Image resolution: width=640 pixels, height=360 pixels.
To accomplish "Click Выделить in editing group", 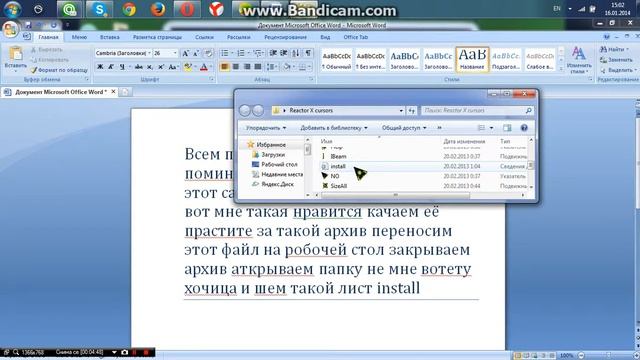I will (x=618, y=70).
